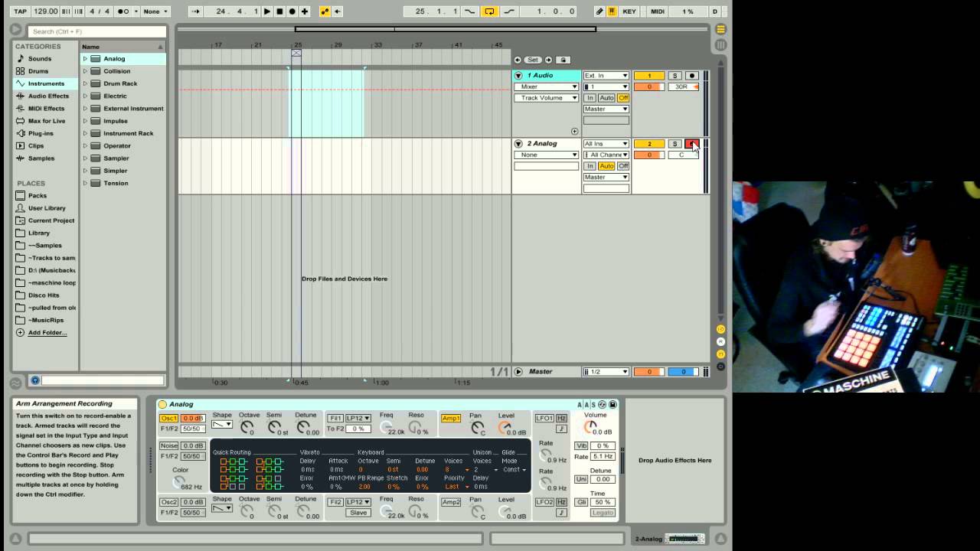Select MIDI Effects category
The height and width of the screenshot is (551, 980).
coord(46,109)
